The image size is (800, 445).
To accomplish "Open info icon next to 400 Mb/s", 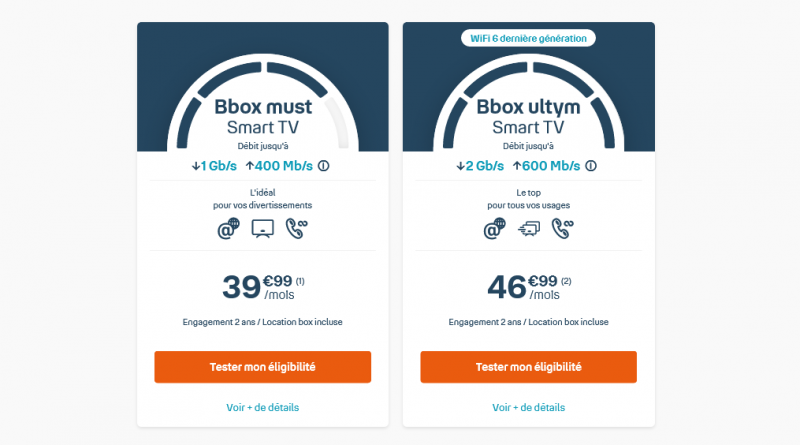I will [324, 166].
